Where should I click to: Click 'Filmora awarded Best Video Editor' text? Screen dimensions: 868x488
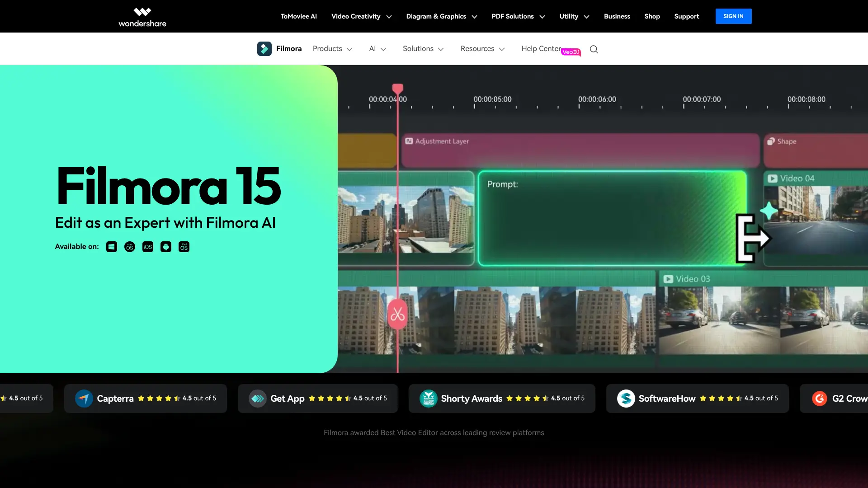[434, 433]
